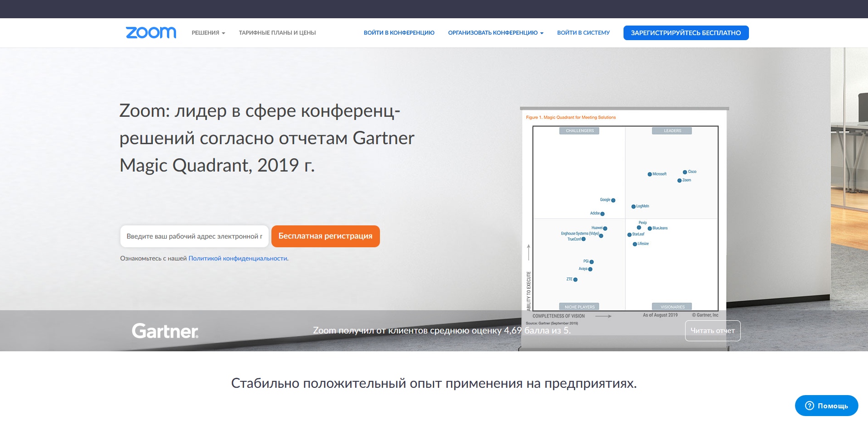
Task: Click the text 'Стабильно положительный опыт применения на предприятиях.'
Action: pos(434,383)
